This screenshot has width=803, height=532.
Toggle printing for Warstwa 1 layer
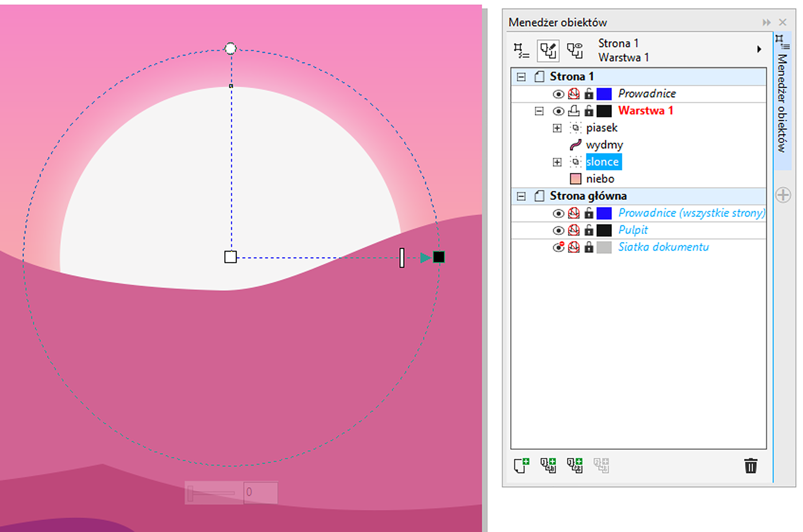pyautogui.click(x=574, y=111)
